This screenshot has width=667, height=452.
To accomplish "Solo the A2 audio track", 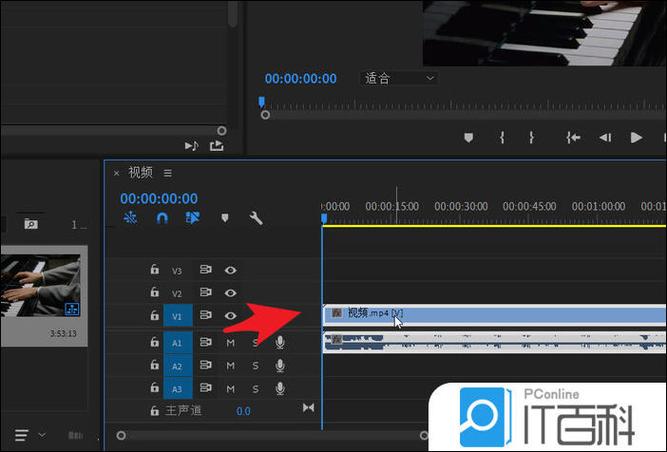I will [255, 366].
